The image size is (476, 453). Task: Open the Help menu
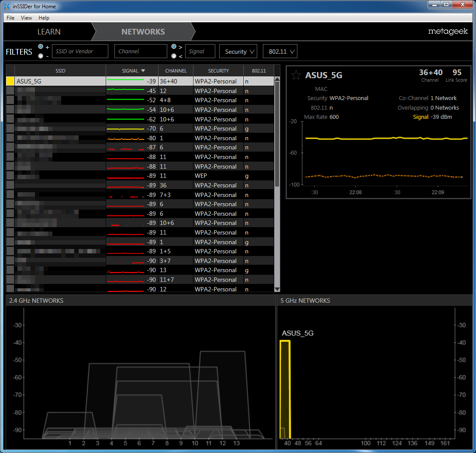click(x=44, y=18)
